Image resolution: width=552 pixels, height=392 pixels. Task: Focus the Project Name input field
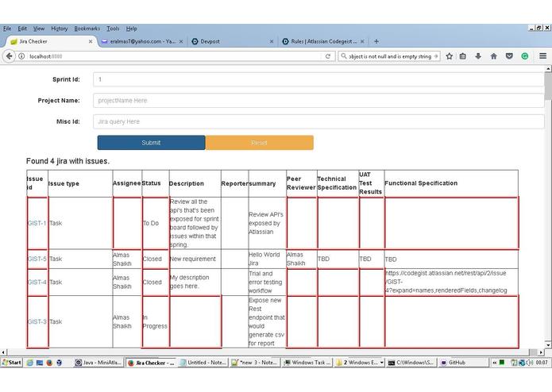click(x=318, y=101)
